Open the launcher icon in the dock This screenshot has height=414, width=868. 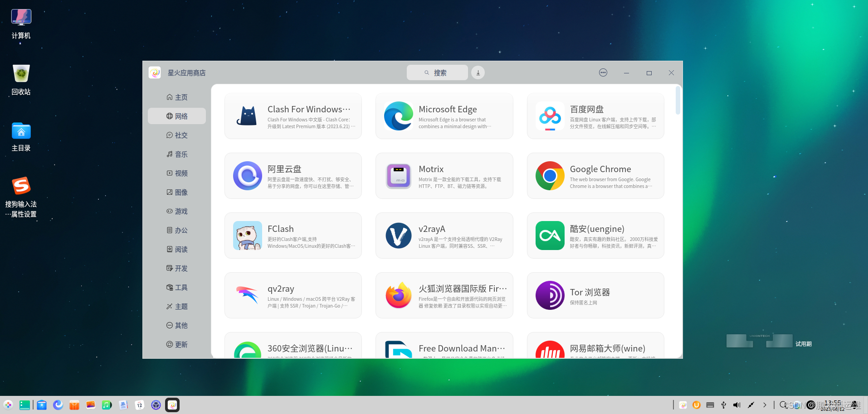click(x=8, y=405)
